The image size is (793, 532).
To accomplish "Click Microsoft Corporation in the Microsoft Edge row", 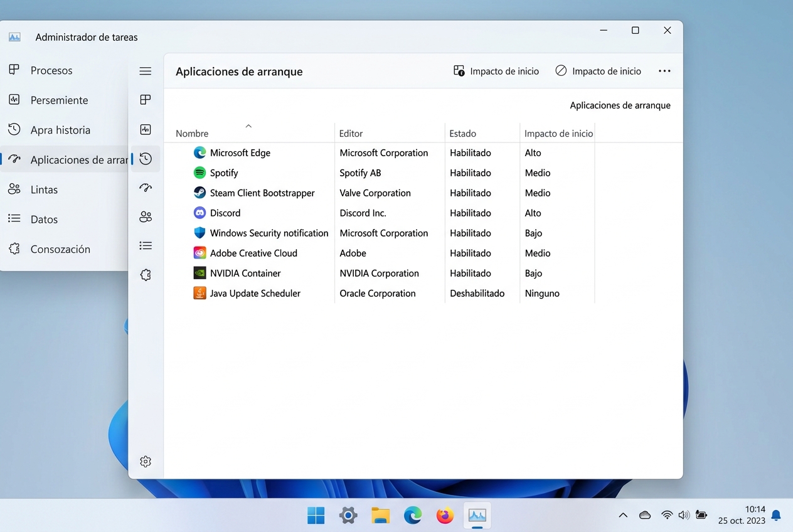I will [383, 152].
